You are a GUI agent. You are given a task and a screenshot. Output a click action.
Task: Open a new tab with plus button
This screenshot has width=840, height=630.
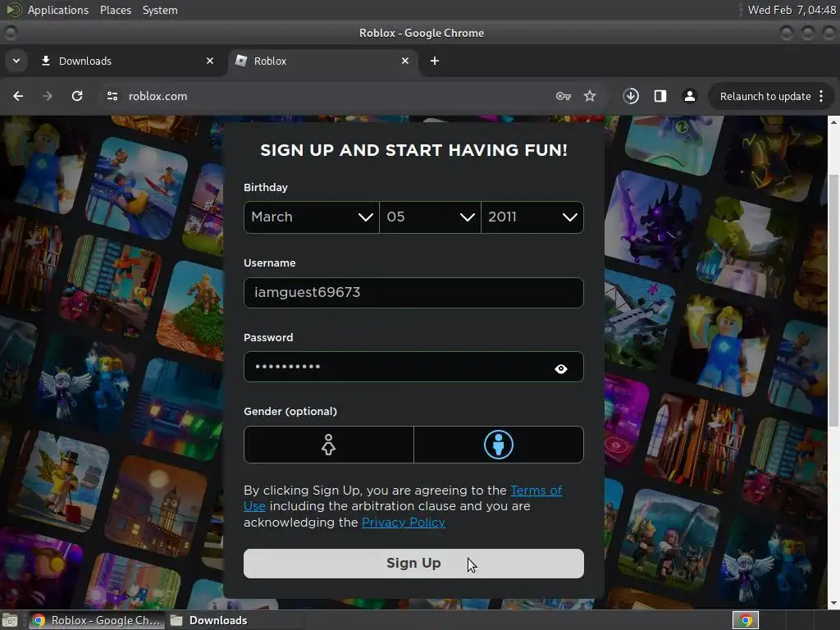click(435, 61)
